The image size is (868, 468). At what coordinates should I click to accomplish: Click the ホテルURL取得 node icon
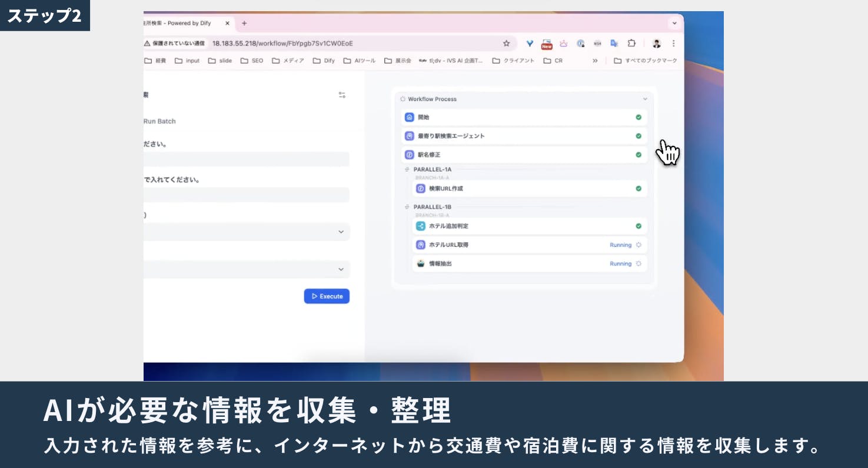point(421,245)
